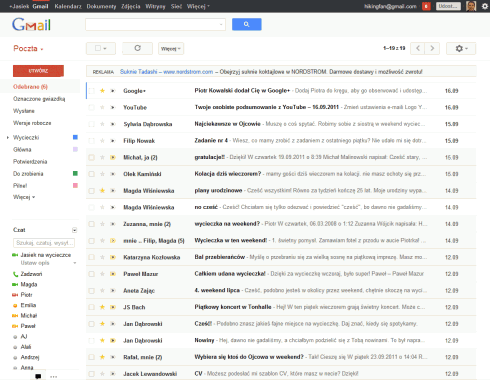Go to the previous page with the left arrow

click(418, 48)
